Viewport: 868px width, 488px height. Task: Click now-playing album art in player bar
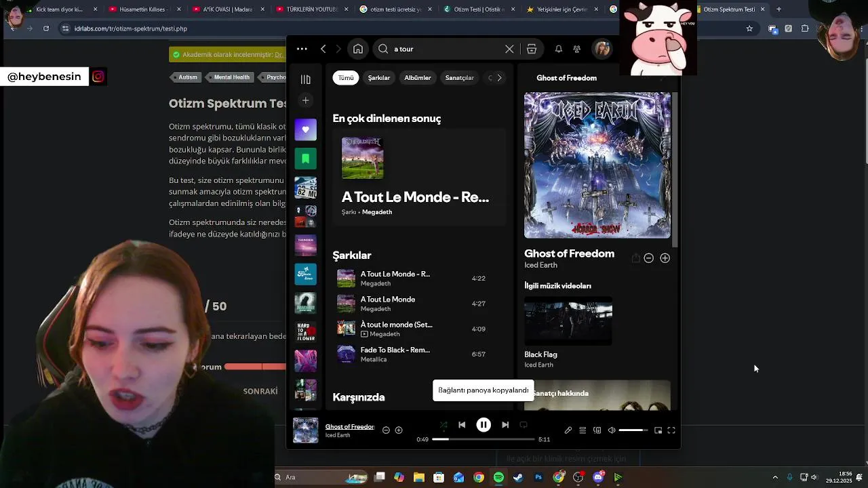pos(305,430)
